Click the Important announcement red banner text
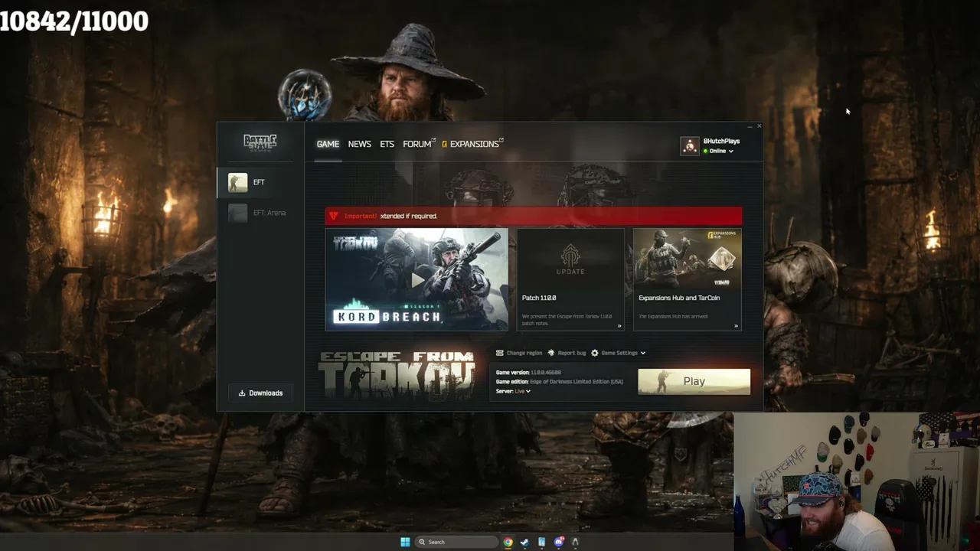This screenshot has height=551, width=980. click(408, 216)
